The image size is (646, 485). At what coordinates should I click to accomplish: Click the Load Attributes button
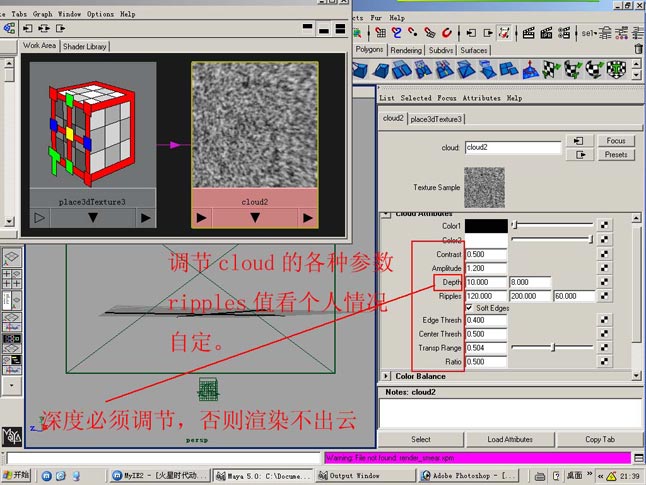510,439
